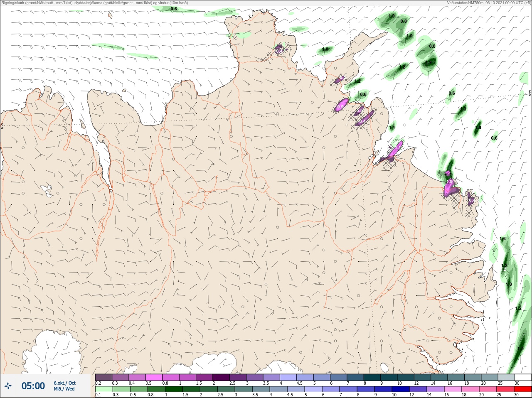
Task: Select the 05:00 forecast time display
Action: pos(33,386)
